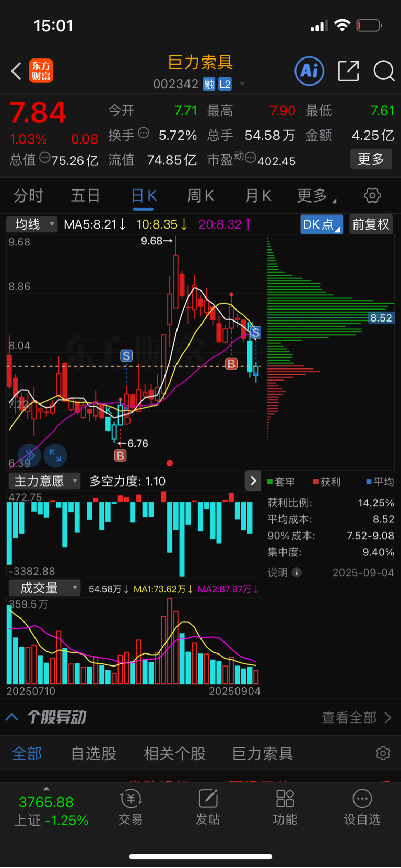Open the Ai assistant icon
The width and height of the screenshot is (401, 868).
310,71
